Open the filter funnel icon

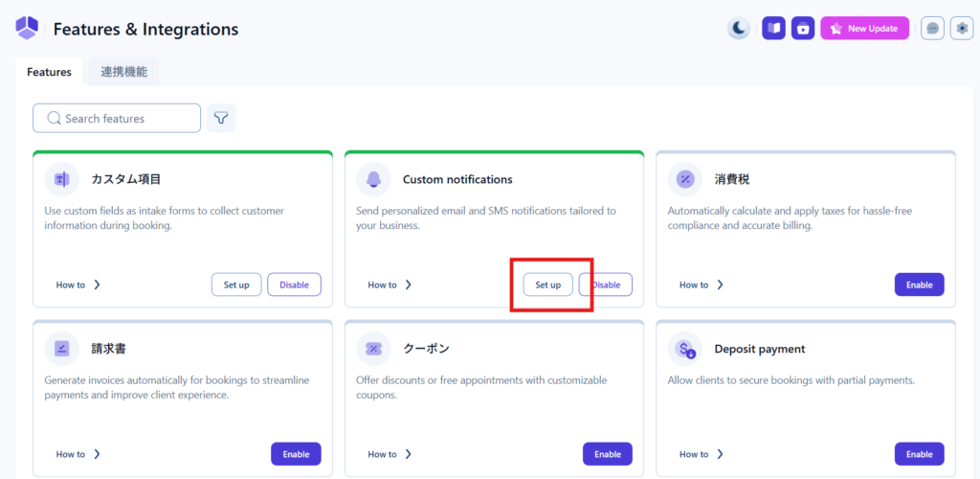click(x=221, y=118)
